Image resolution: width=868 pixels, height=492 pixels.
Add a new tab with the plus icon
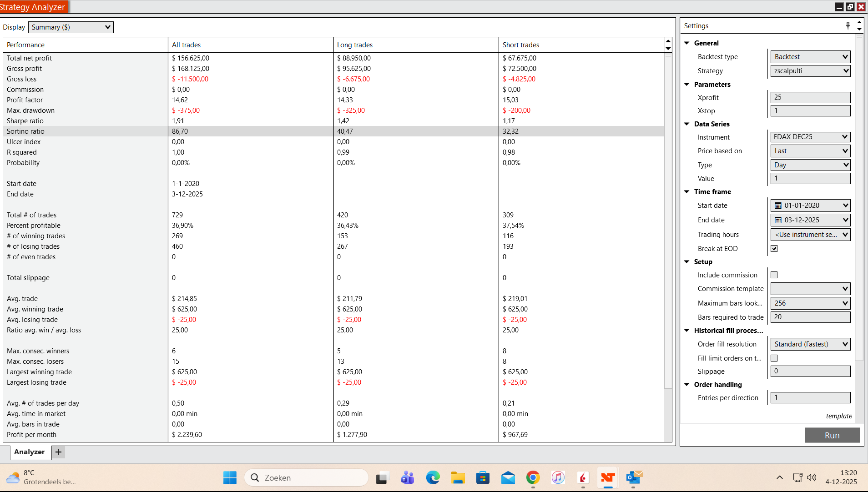click(x=58, y=452)
